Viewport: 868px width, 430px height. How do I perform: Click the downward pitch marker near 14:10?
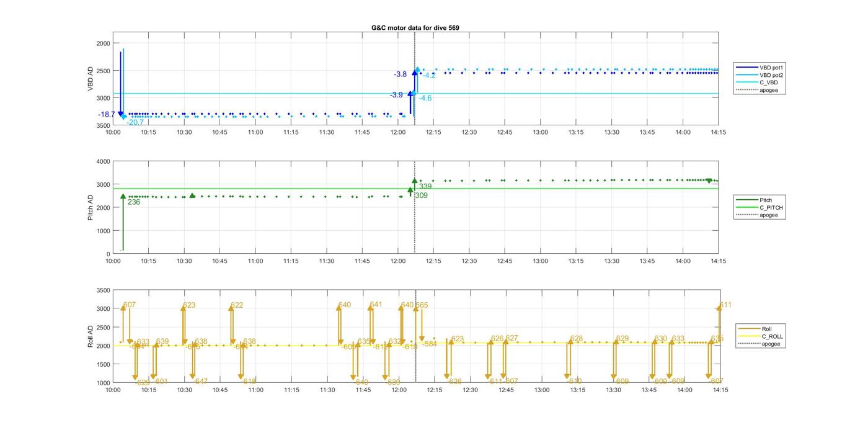[709, 181]
